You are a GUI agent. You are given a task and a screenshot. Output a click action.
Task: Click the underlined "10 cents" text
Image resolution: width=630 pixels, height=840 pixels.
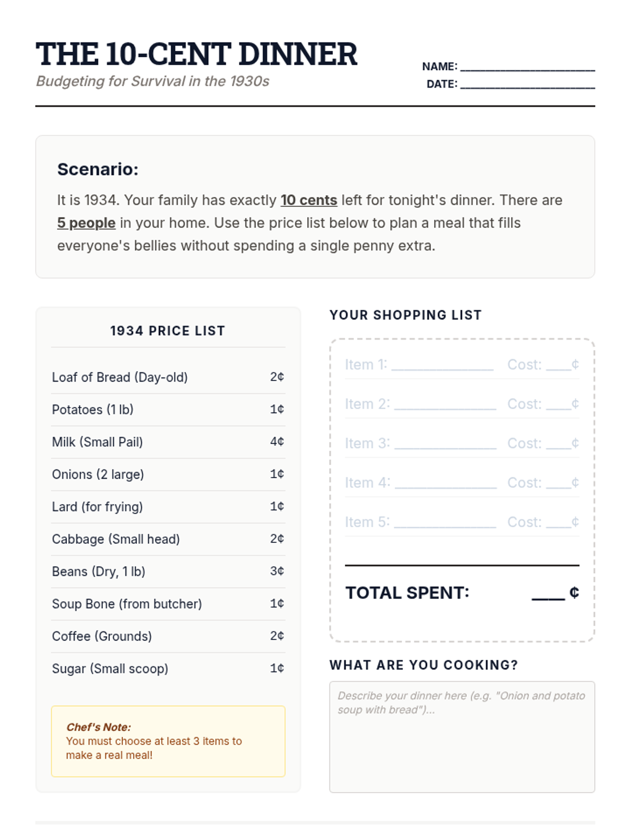tap(309, 201)
